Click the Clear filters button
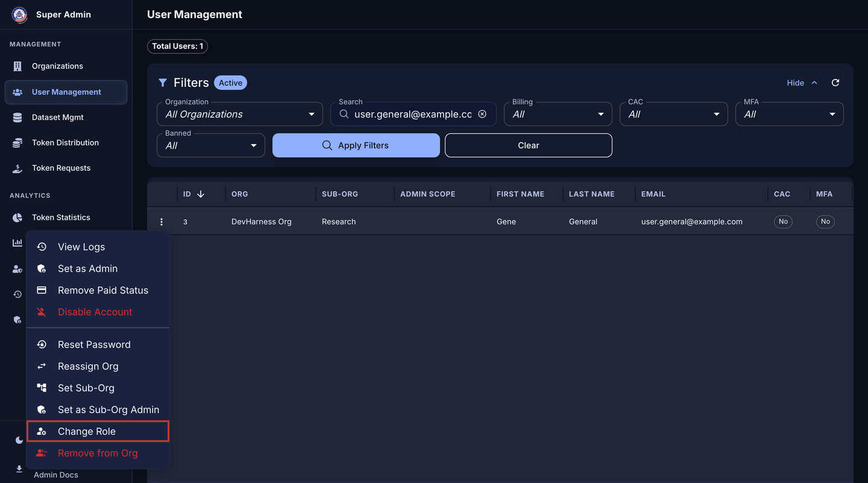 click(529, 145)
